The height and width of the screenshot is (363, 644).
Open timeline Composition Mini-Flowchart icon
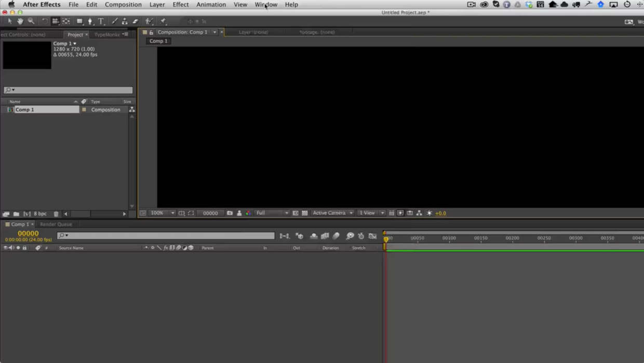tap(284, 236)
